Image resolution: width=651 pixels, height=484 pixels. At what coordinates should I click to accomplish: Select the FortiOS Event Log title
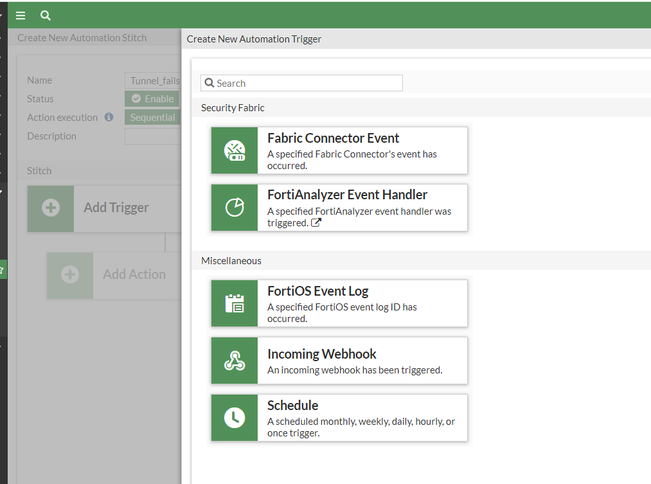click(318, 291)
